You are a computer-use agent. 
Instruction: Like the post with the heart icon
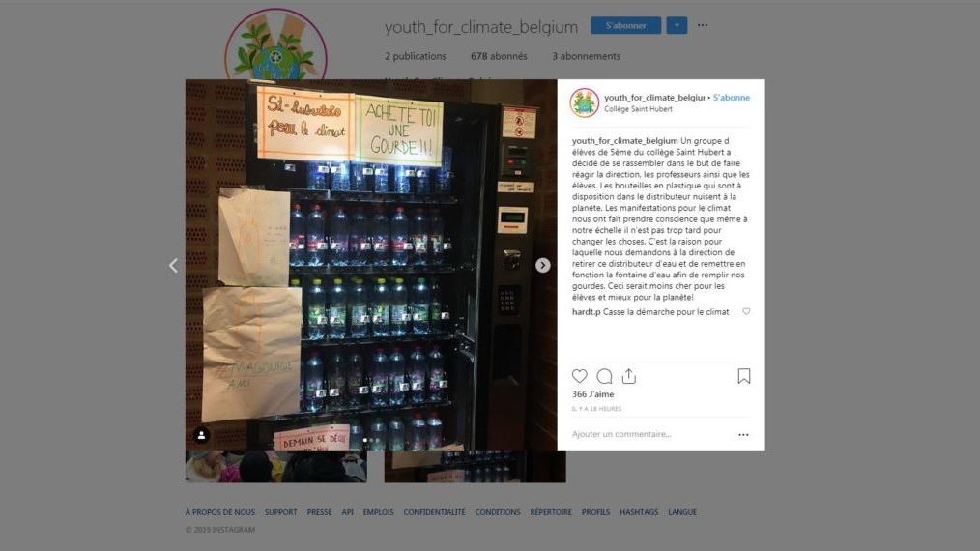click(579, 376)
